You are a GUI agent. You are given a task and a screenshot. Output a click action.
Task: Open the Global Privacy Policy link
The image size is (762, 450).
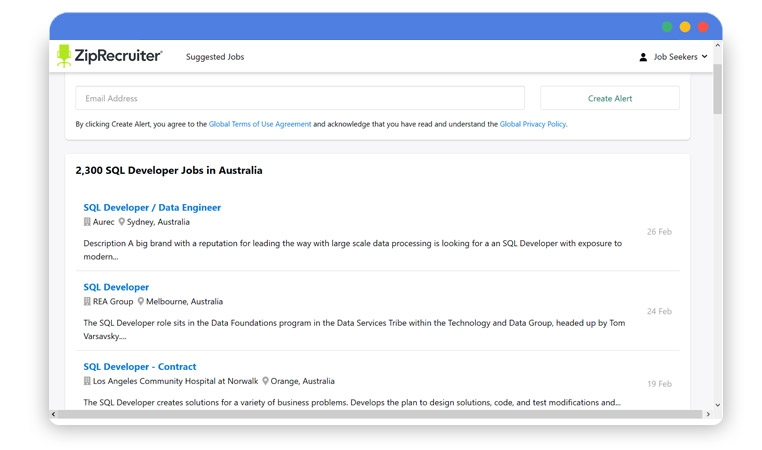click(532, 124)
